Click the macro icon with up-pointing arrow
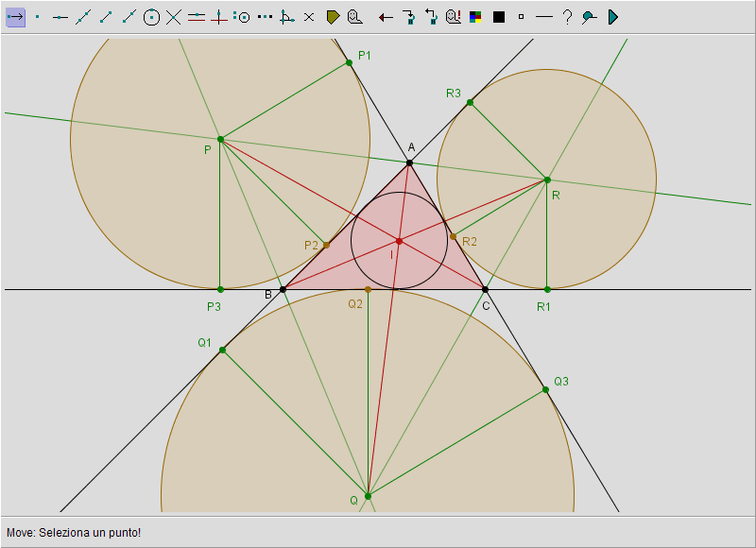This screenshot has height=548, width=756. click(431, 17)
